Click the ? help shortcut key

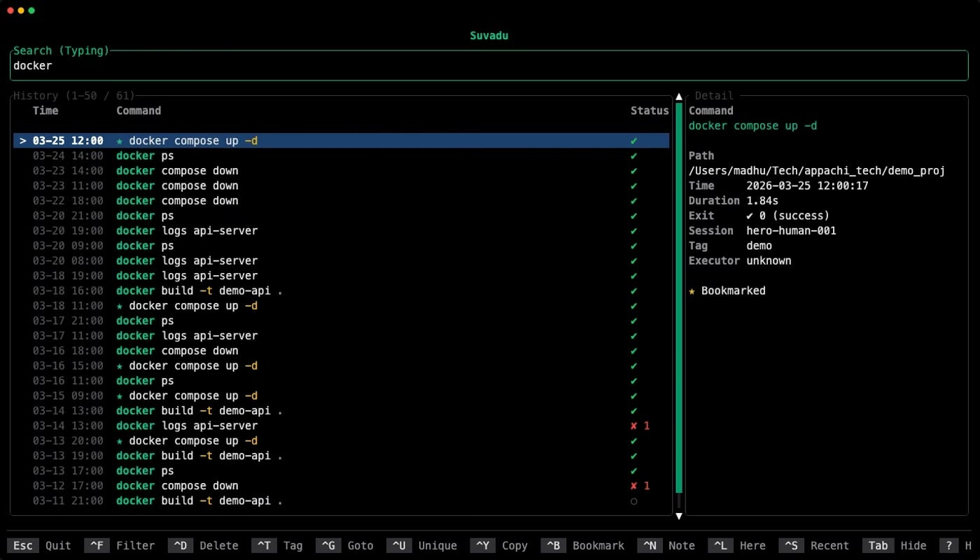tap(948, 546)
